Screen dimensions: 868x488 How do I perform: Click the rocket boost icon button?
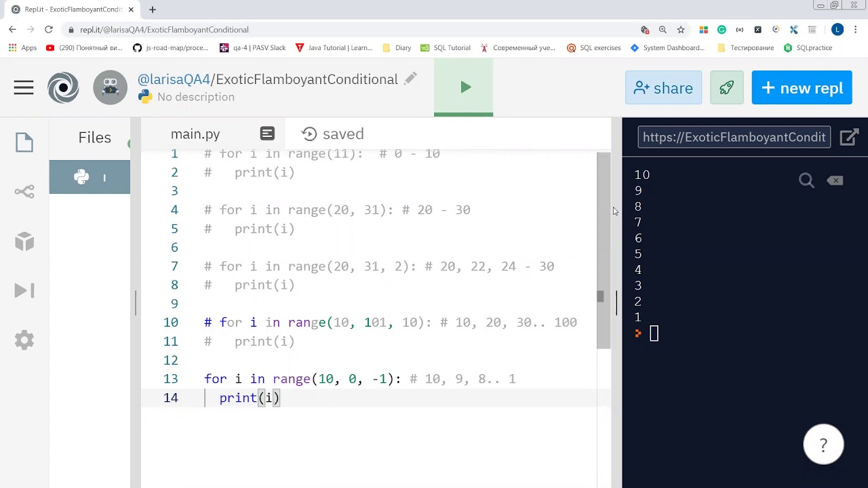[727, 88]
